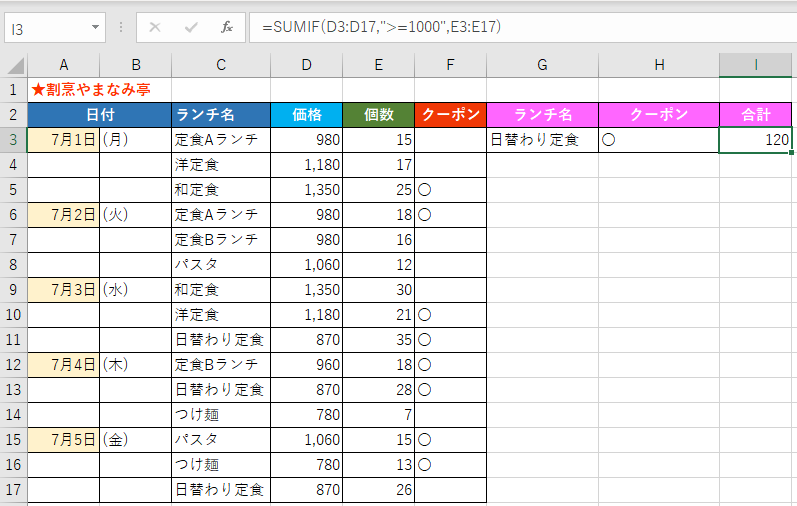This screenshot has width=797, height=506.
Task: Click the date cell 7月3日
Action: 64,290
